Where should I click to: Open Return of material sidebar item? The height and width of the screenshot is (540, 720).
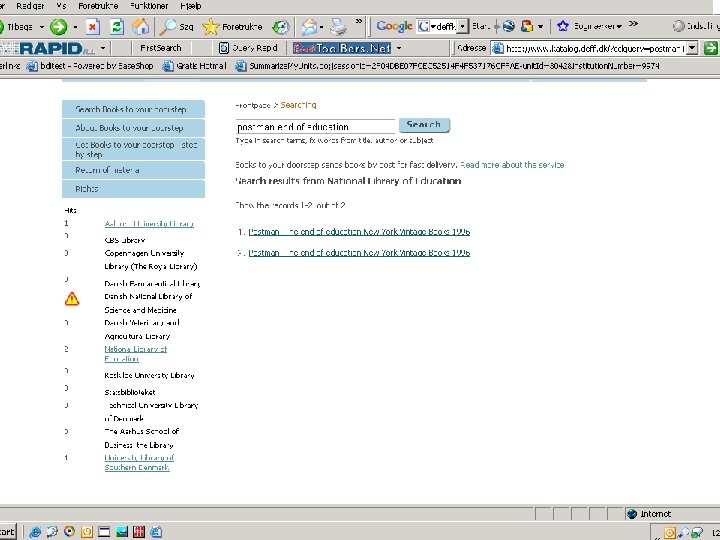pos(133,170)
